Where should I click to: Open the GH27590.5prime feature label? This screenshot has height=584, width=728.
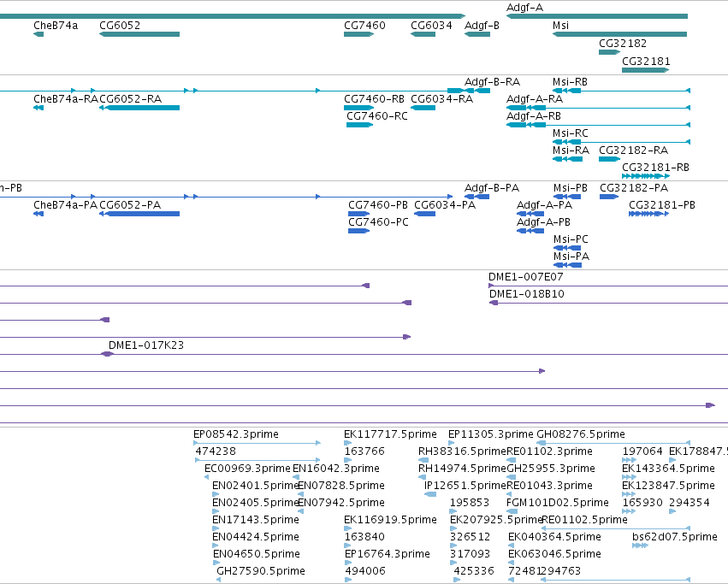261,571
